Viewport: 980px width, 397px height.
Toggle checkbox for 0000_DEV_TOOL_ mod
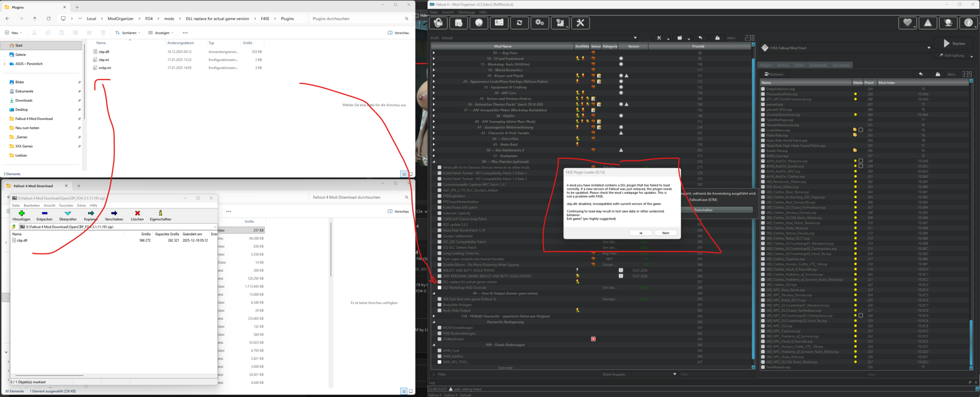tap(439, 362)
